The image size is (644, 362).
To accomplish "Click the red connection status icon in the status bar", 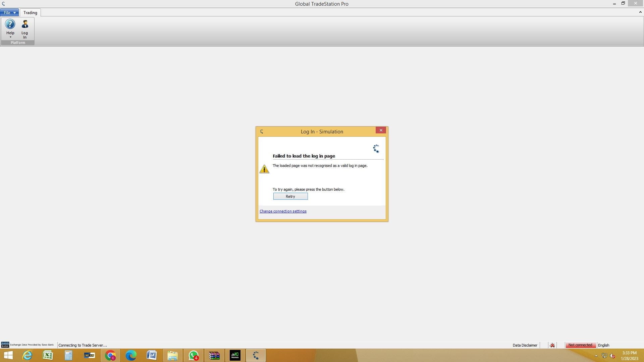I will (552, 345).
